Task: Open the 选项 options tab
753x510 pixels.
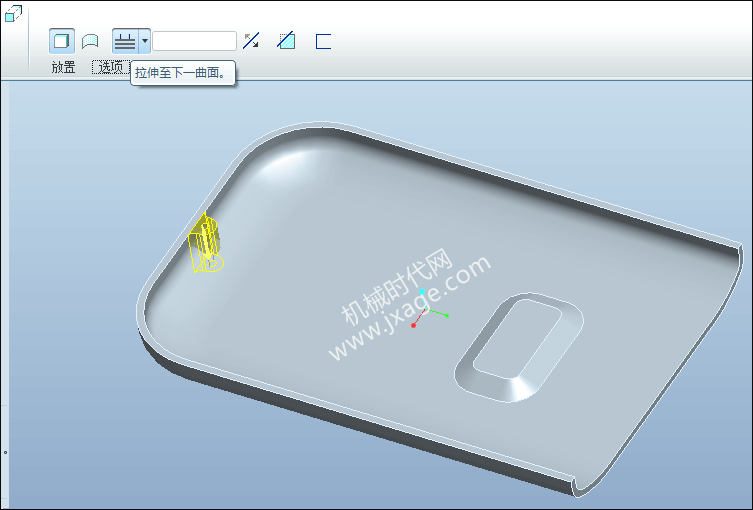Action: pos(111,67)
